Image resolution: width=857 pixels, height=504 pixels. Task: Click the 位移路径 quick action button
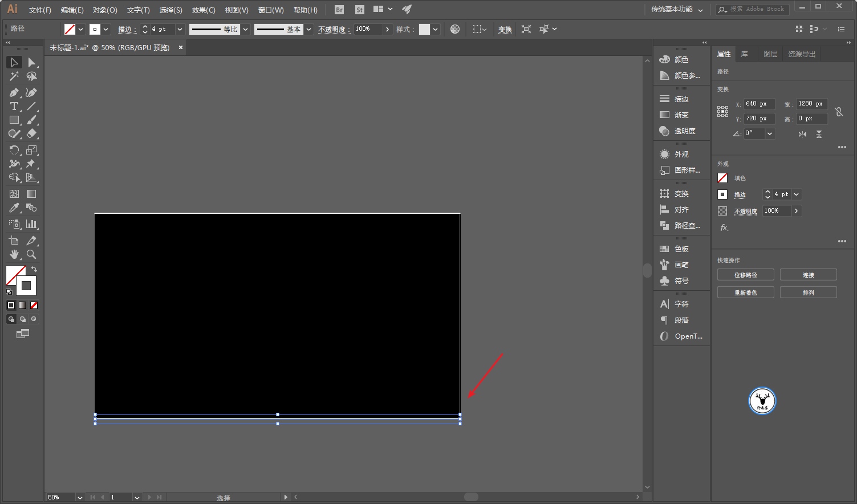click(746, 275)
